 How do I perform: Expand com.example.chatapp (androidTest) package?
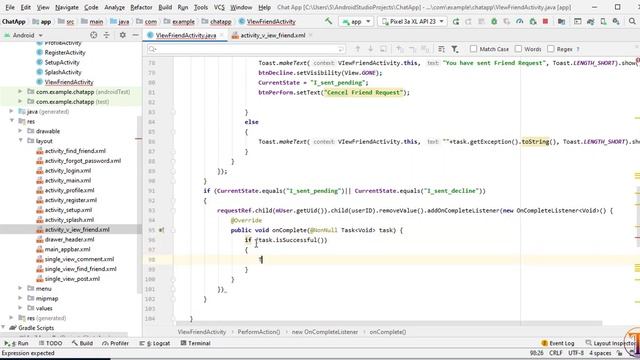[x=20, y=91]
